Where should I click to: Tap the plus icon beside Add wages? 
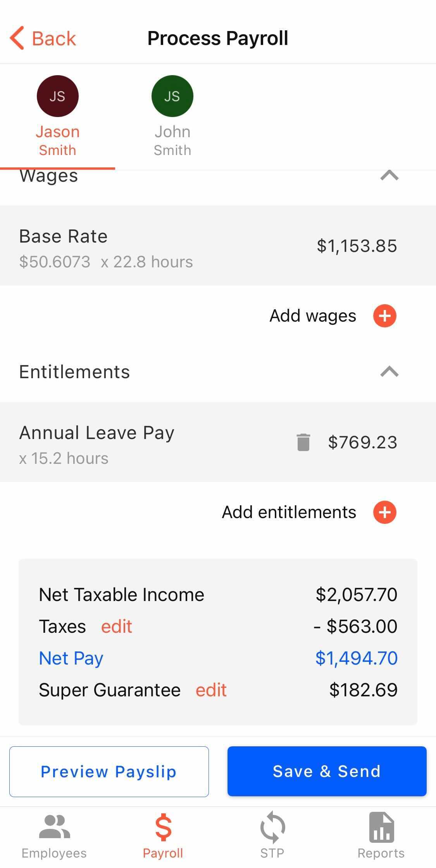[384, 316]
